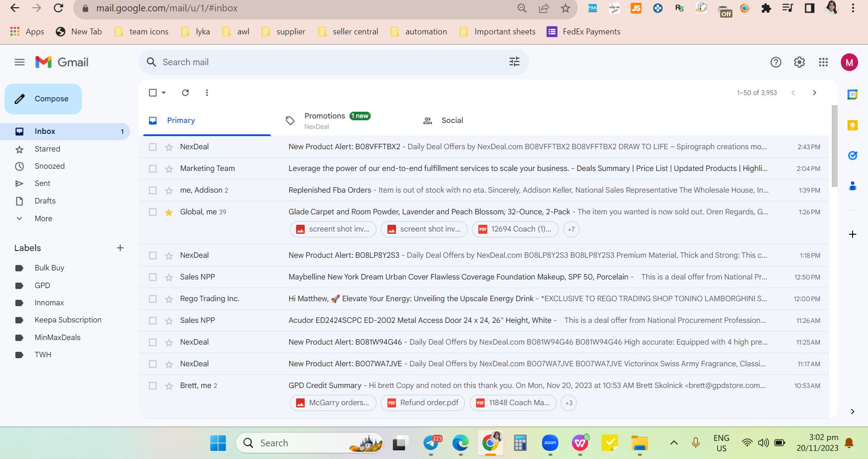
Task: Check the Rego Trading Inc. email checkbox
Action: tap(153, 299)
